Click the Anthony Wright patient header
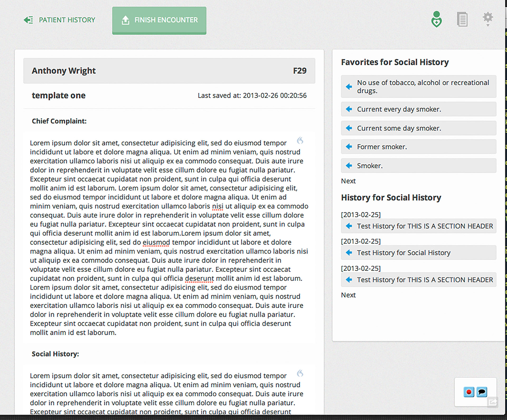Viewport: 507px width, 420px height. [x=169, y=71]
